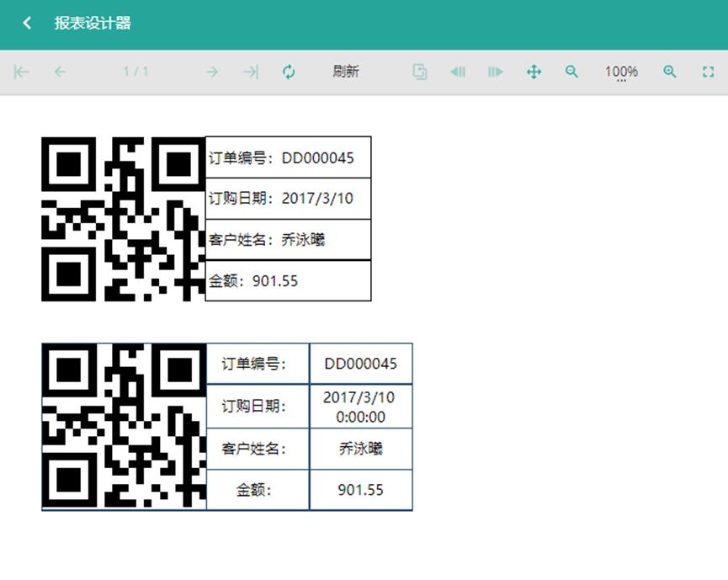Go back using the left chevron in the header
Viewport: 728px width, 580px height.
pos(26,23)
